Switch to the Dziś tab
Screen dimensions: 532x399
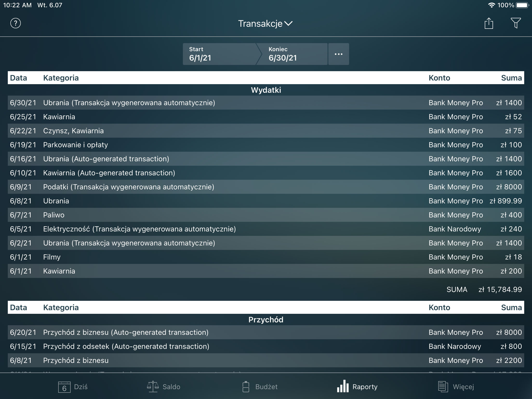click(x=73, y=387)
